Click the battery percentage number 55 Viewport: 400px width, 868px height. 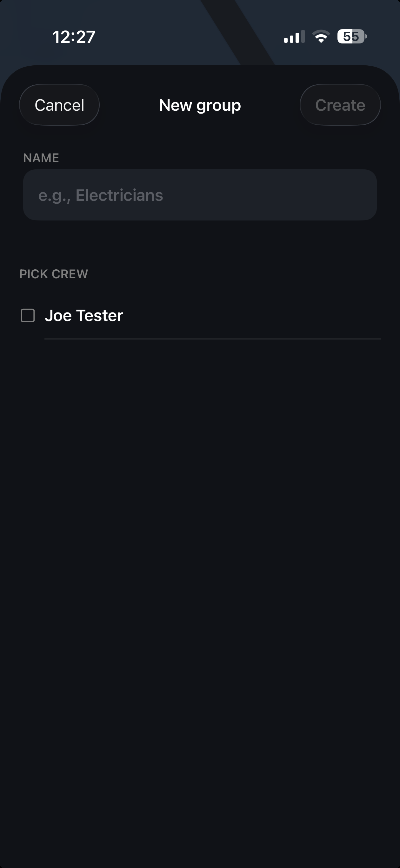coord(351,36)
